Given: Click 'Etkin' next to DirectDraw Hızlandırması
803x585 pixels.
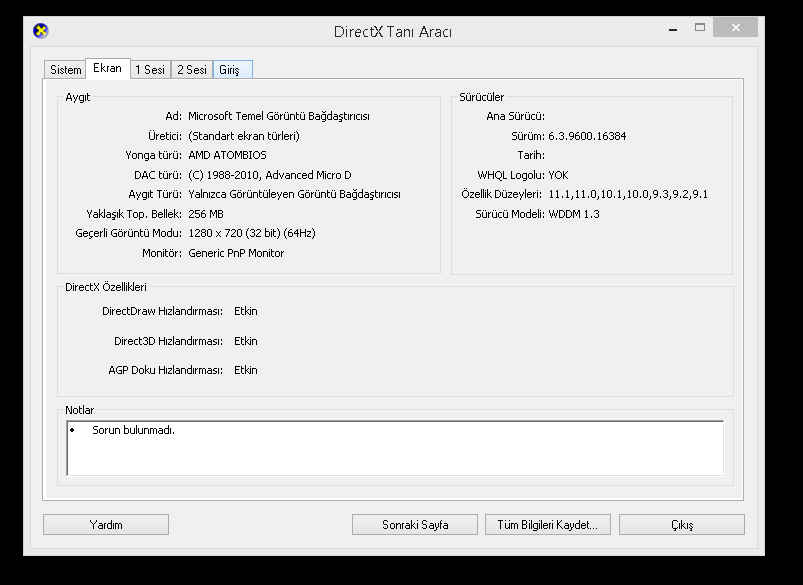Looking at the screenshot, I should (x=246, y=311).
